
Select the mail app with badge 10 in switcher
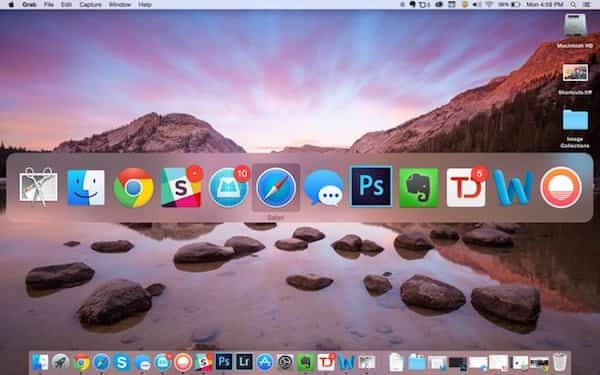[228, 188]
